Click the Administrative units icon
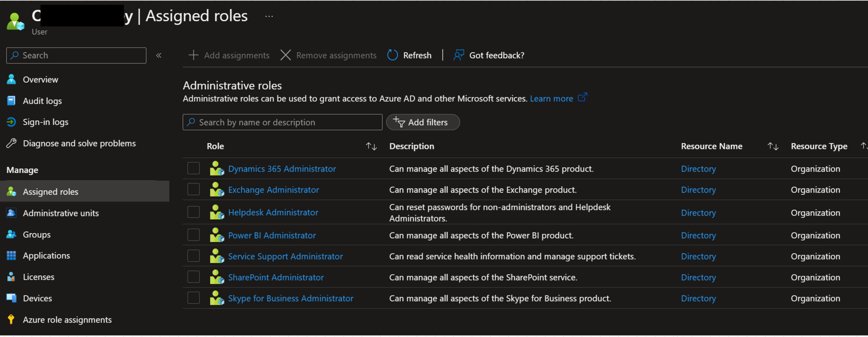Viewport: 868px width, 337px height. (x=11, y=213)
